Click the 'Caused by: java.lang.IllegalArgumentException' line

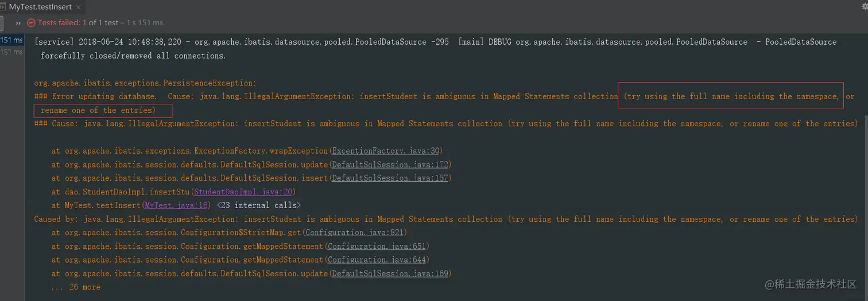(x=446, y=219)
